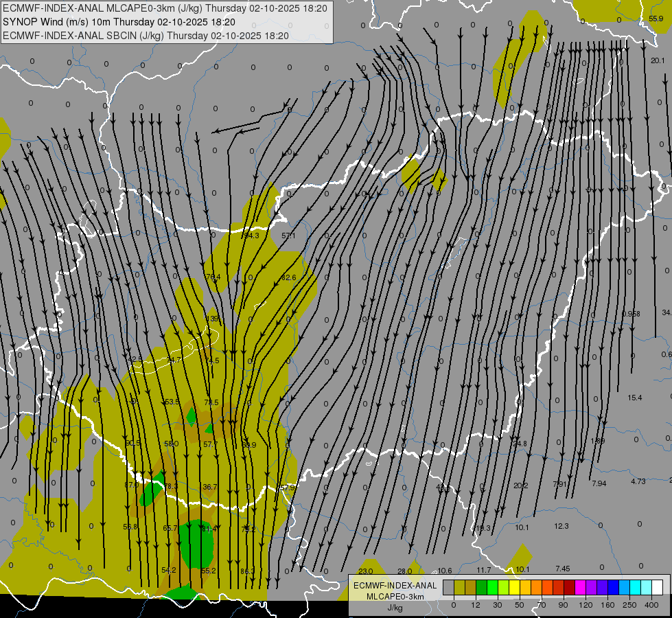
Task: Click the 57.1 value on the map
Action: [x=288, y=236]
